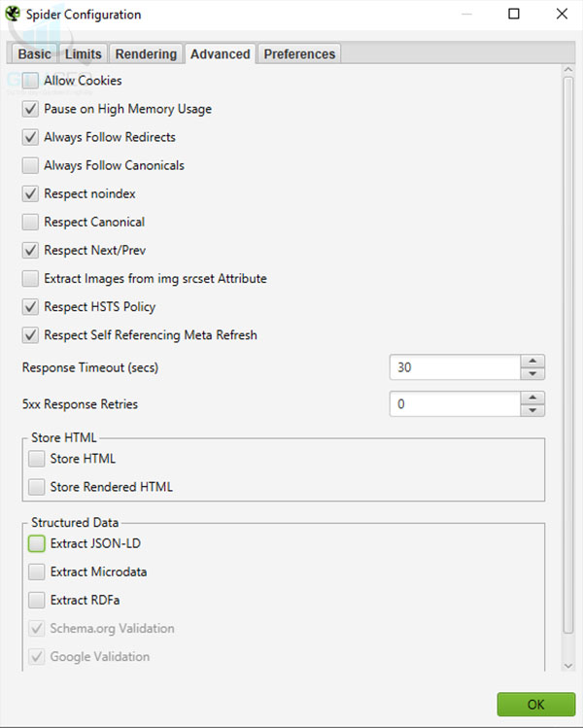Click the Screaming Frog app icon in title bar
583x728 pixels.
click(x=13, y=15)
